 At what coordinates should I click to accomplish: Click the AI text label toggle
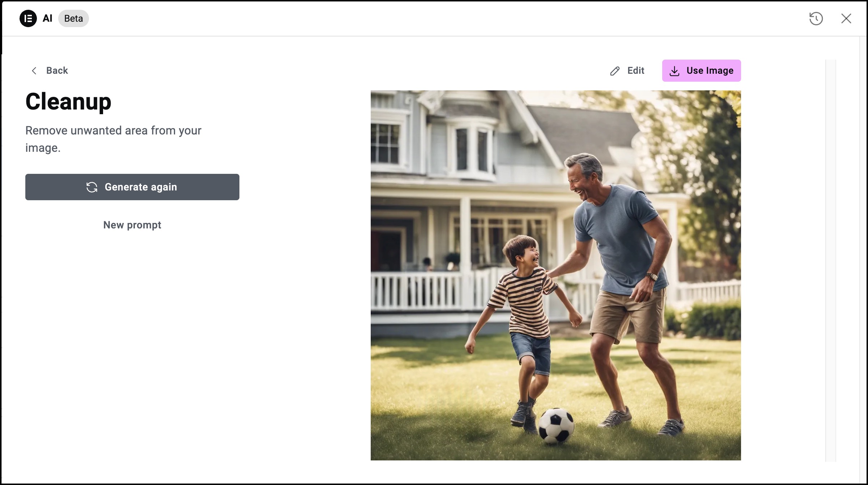(48, 18)
